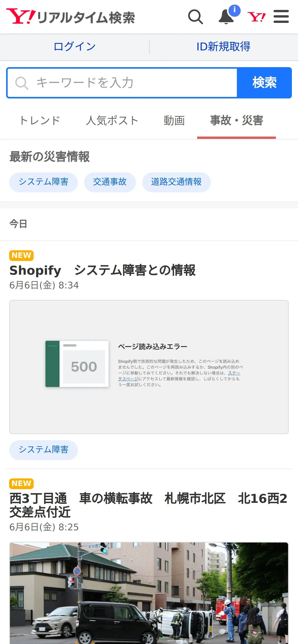Switch to the トレンド tab
This screenshot has width=298, height=644.
tap(40, 121)
